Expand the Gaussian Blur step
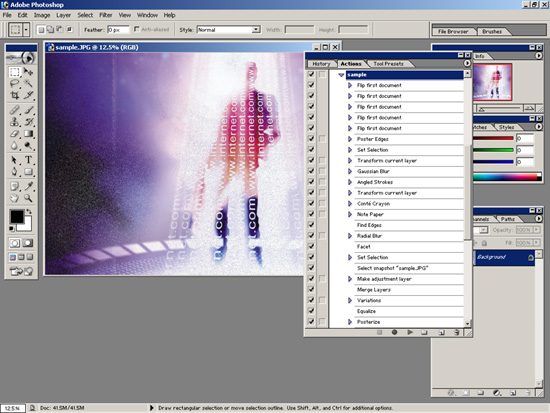This screenshot has height=413, width=550. point(350,171)
